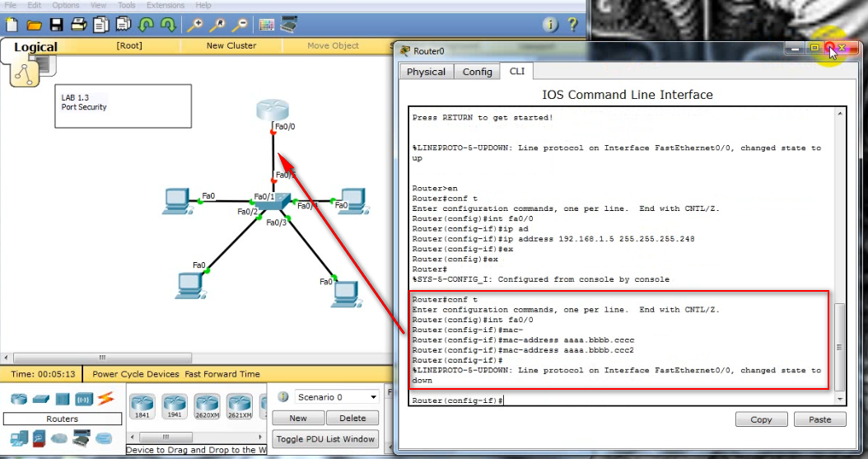Click the network information 'i' icon
The width and height of the screenshot is (868, 459).
pos(549,25)
